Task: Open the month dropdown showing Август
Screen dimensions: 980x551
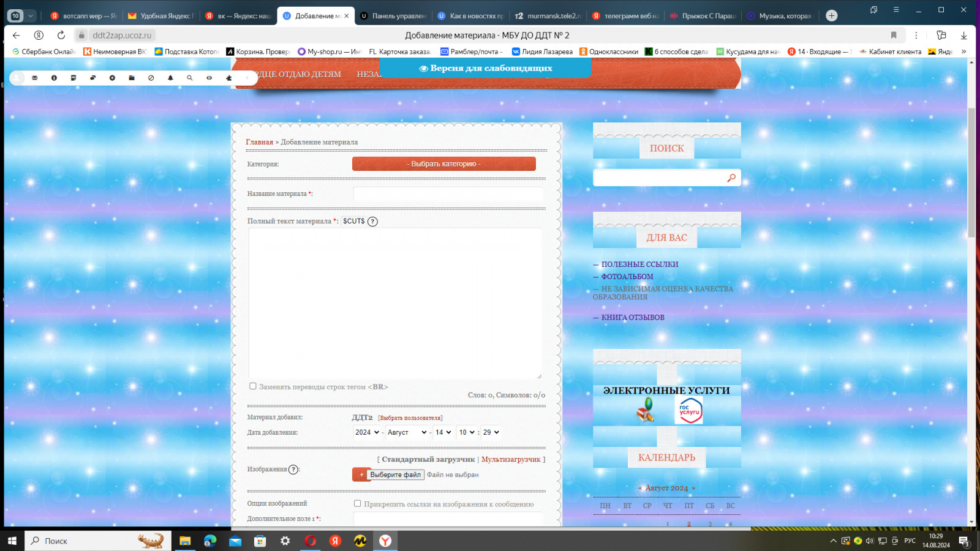Action: click(x=407, y=432)
